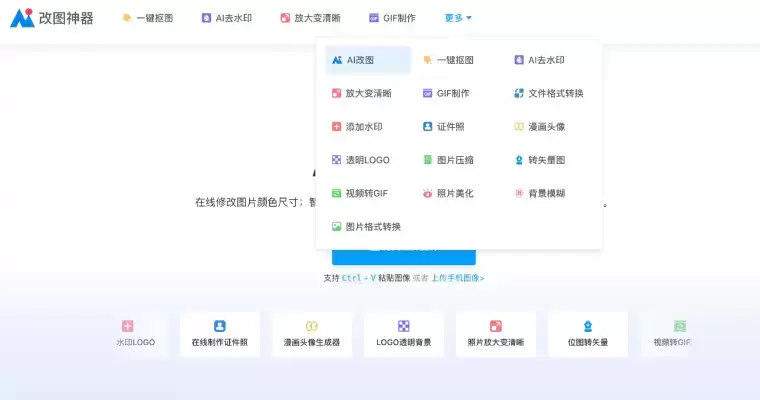Image resolution: width=760 pixels, height=400 pixels.
Task: Open the 水印LOGO card
Action: pyautogui.click(x=136, y=335)
